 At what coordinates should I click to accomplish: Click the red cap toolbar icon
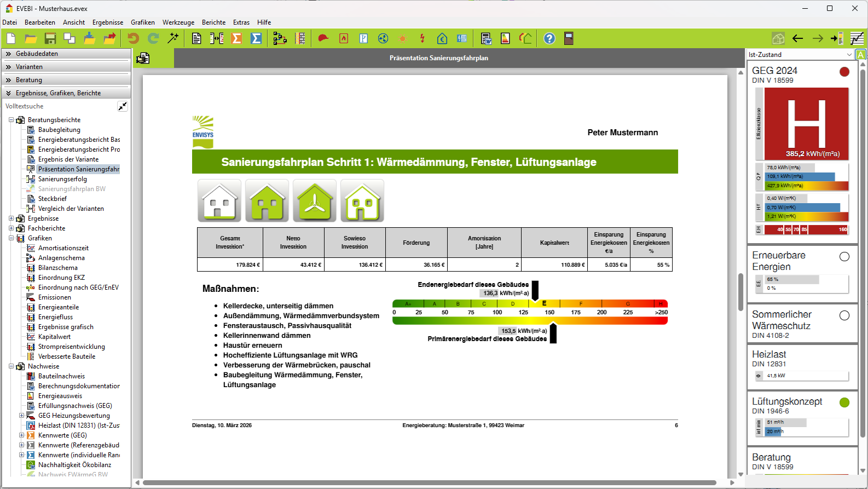tap(323, 38)
